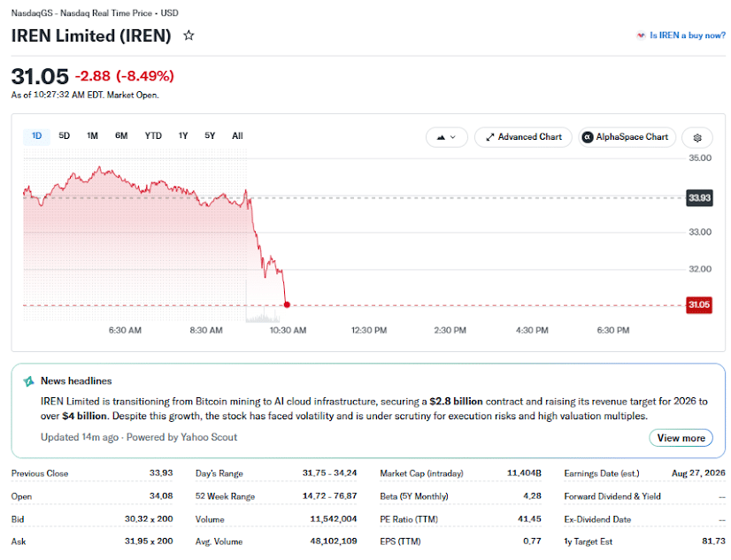Click the Bid value 30.32 x 200
The width and height of the screenshot is (731, 560).
[149, 519]
